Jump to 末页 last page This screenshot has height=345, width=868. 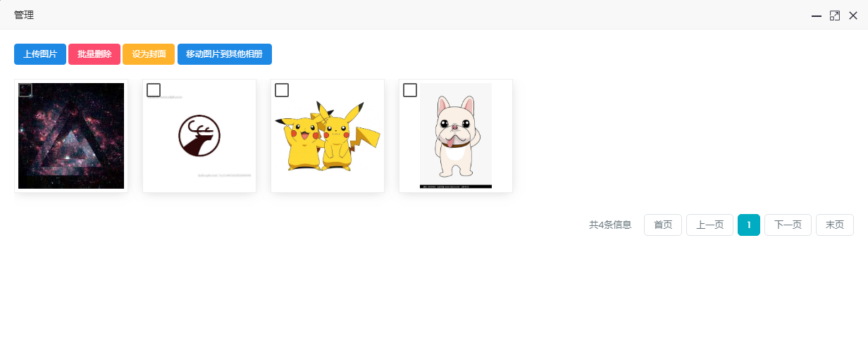tap(835, 225)
